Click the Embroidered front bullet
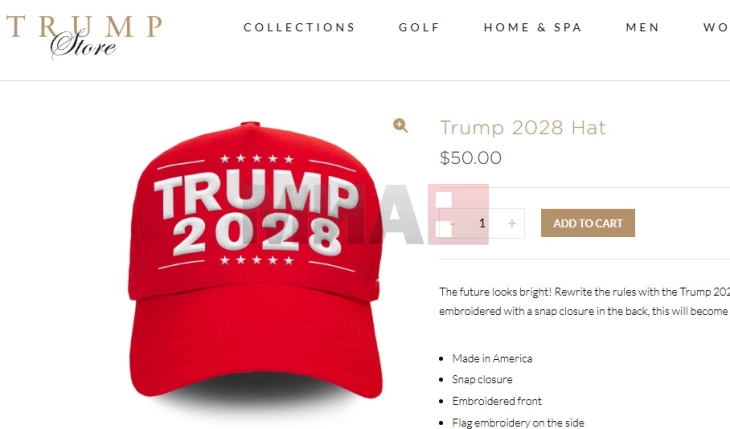Image resolution: width=730 pixels, height=429 pixels. point(497,401)
